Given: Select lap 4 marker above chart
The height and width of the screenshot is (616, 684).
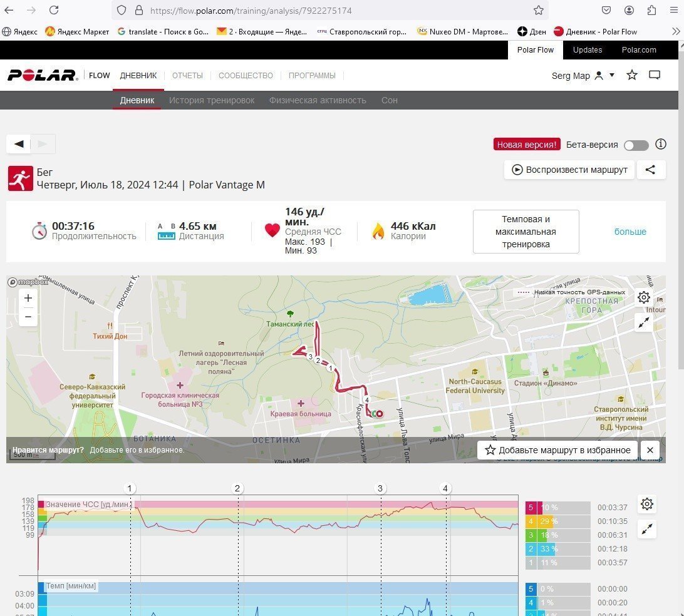Looking at the screenshot, I should (445, 488).
